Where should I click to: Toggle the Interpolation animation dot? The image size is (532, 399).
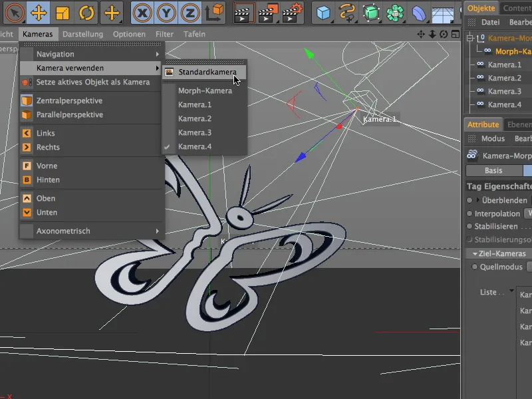coord(469,213)
